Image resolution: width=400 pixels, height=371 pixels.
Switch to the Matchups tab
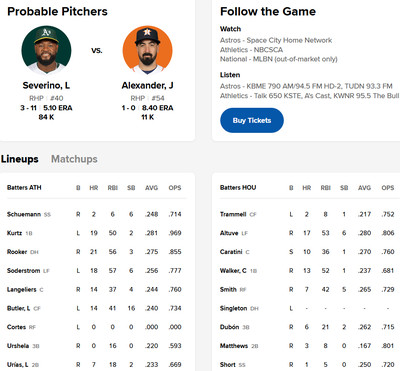pos(74,159)
